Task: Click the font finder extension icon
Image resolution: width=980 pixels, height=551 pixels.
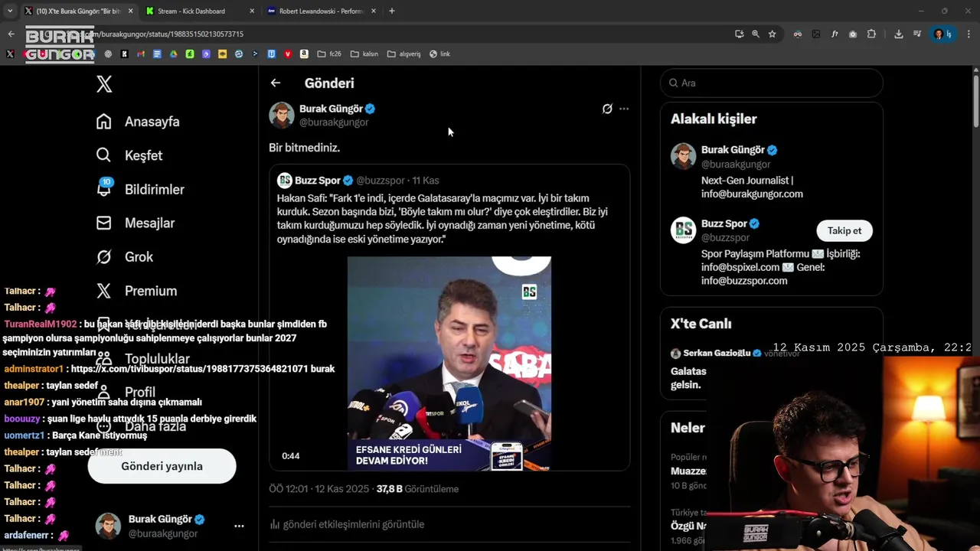Action: coord(835,34)
